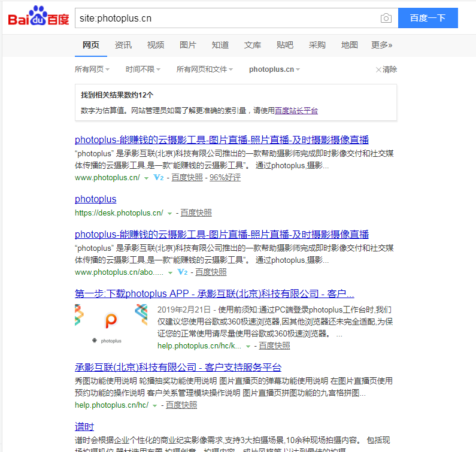This screenshot has width=476, height=452.
Task: Expand arrow next to help.photoplus.cn/hc/k
Action: click(248, 347)
